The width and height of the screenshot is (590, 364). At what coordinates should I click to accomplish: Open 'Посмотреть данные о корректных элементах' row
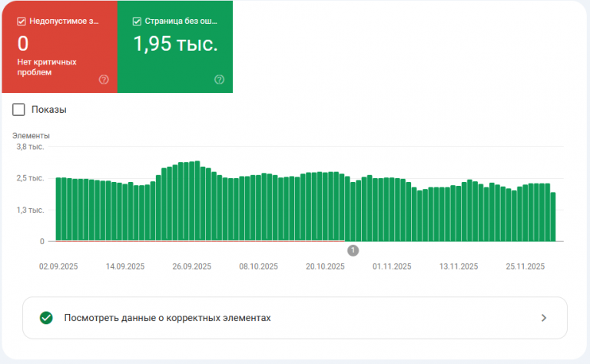[x=295, y=318]
